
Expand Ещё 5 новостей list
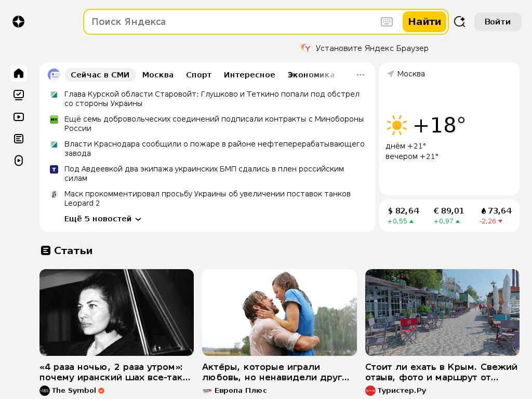coord(102,219)
